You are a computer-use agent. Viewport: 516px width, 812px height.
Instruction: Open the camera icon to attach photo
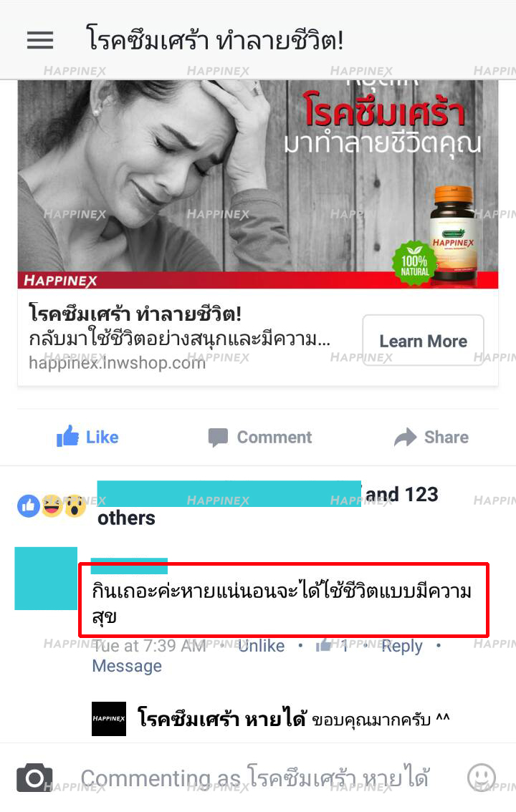[x=34, y=778]
